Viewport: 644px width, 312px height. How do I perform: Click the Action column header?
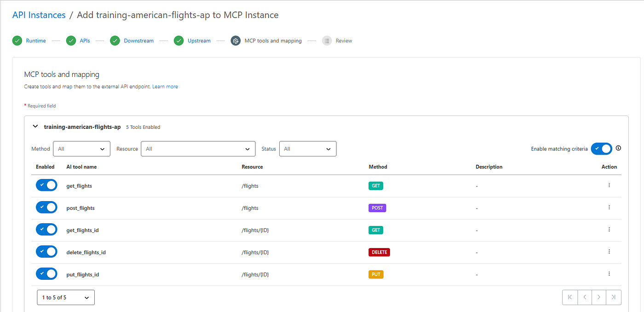coord(609,167)
